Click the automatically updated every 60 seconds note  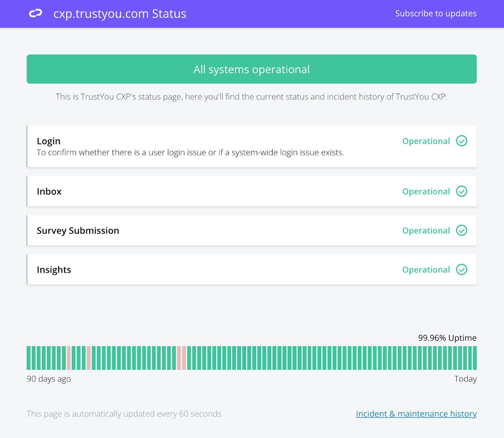(x=124, y=414)
